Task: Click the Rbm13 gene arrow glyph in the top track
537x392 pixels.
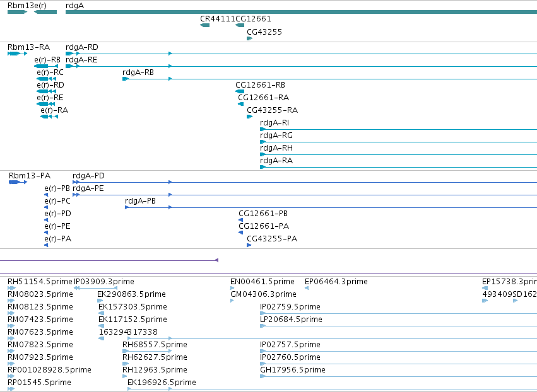Action: coord(17,12)
